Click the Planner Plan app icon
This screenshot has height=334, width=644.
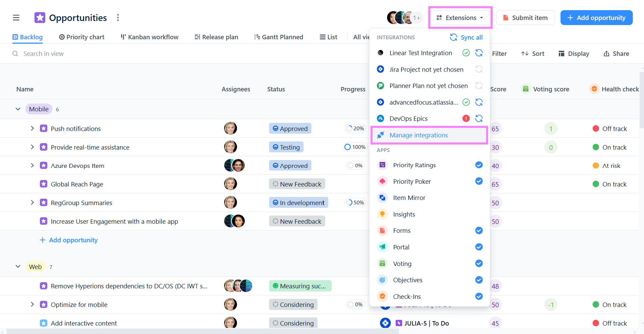tap(381, 86)
